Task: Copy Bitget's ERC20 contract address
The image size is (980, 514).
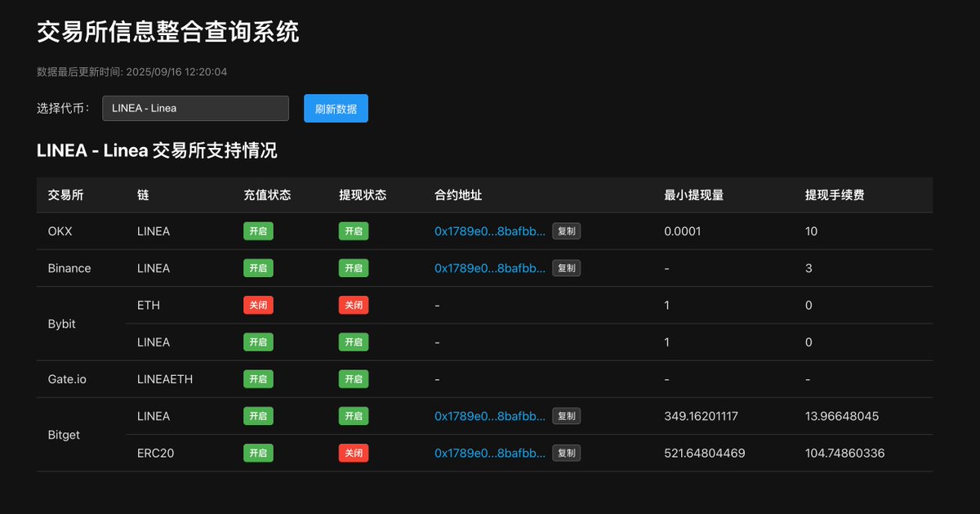Action: [x=566, y=453]
